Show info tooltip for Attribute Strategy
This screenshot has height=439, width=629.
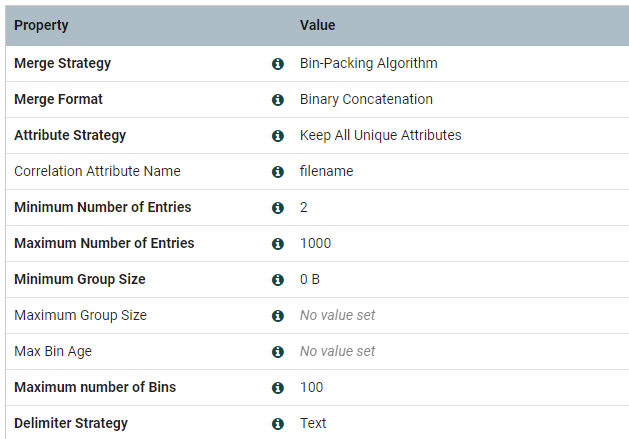(278, 136)
